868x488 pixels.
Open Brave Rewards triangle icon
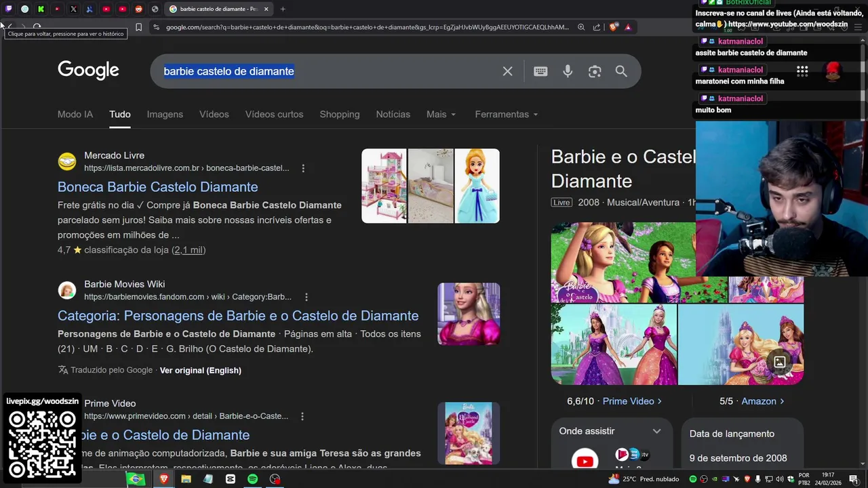(628, 27)
